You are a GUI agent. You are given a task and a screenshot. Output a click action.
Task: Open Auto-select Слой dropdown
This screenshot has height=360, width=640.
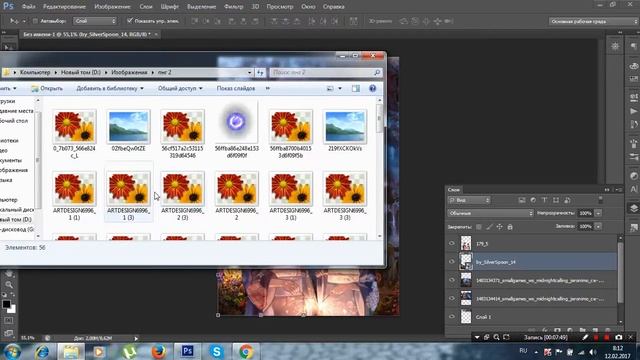[95, 21]
